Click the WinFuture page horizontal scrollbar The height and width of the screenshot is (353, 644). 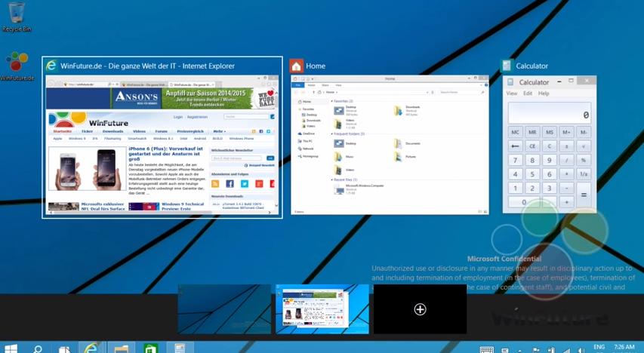160,213
